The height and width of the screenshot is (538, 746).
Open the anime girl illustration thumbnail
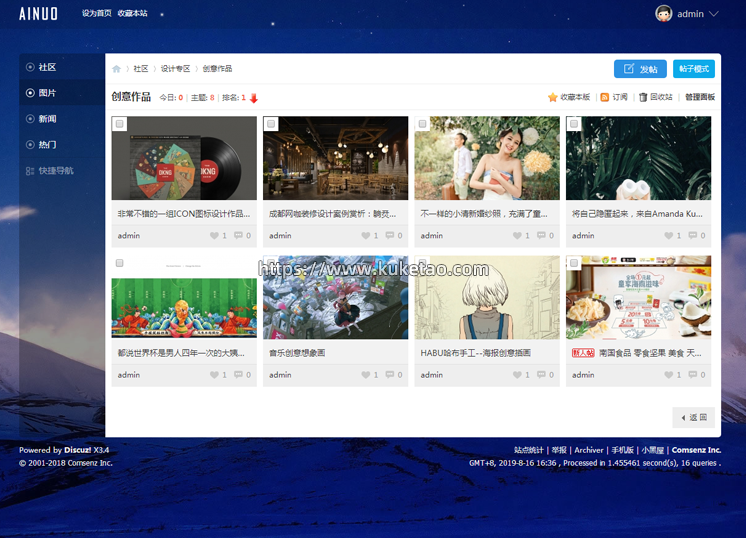(x=487, y=297)
